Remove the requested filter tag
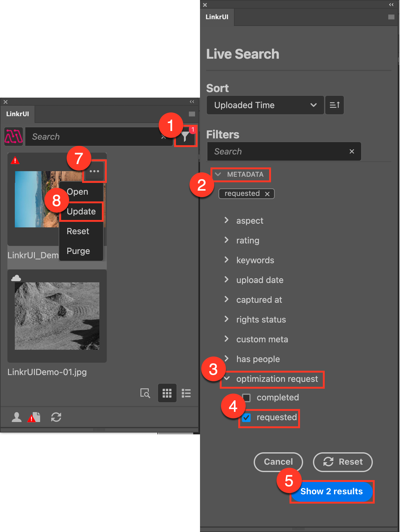The image size is (400, 532). pos(267,194)
